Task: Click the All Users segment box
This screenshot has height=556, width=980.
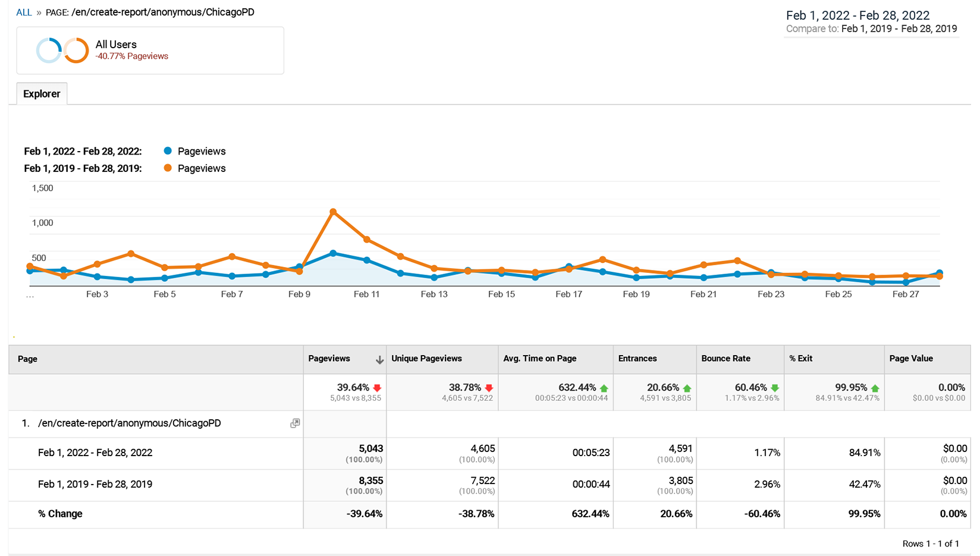Action: tap(150, 51)
